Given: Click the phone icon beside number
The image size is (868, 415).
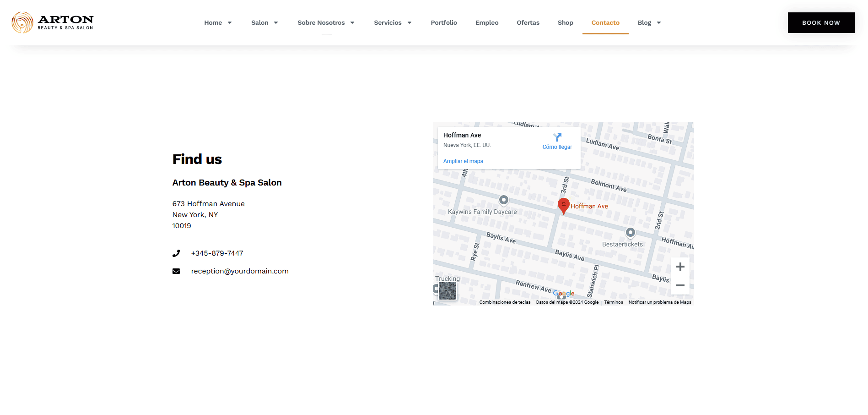Looking at the screenshot, I should [x=176, y=253].
